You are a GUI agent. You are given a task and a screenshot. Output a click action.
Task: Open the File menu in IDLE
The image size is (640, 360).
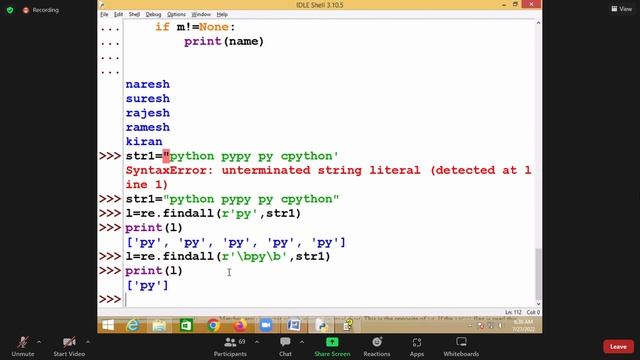[x=104, y=14]
